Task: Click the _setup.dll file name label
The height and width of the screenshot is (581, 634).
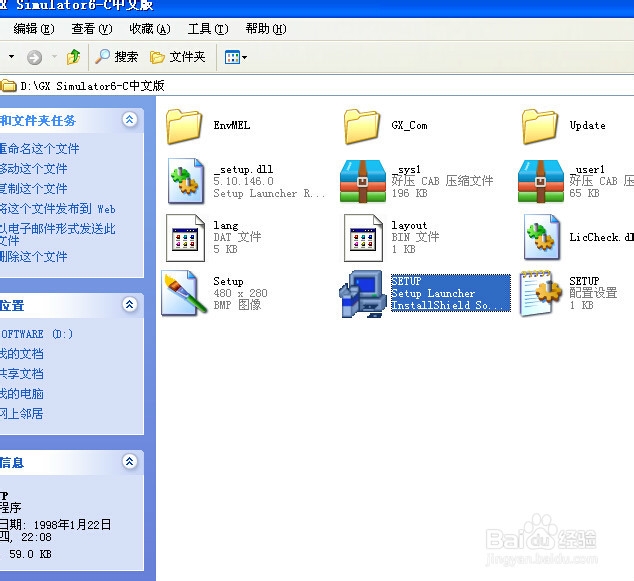Action: [243, 169]
